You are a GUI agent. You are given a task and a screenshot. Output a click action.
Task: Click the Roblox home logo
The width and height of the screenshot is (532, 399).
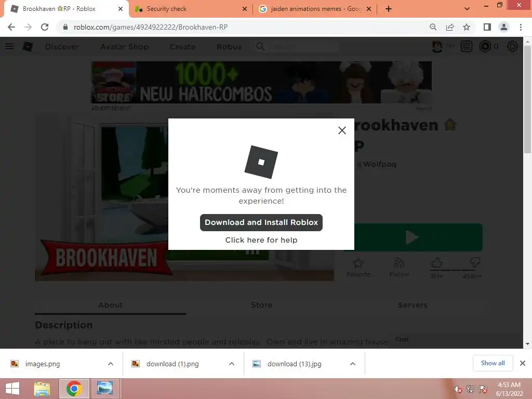click(28, 46)
